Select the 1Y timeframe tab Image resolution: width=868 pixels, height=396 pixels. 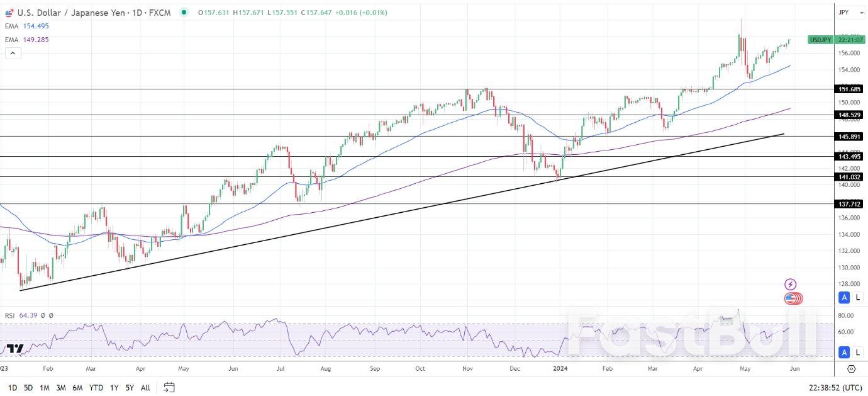114,388
